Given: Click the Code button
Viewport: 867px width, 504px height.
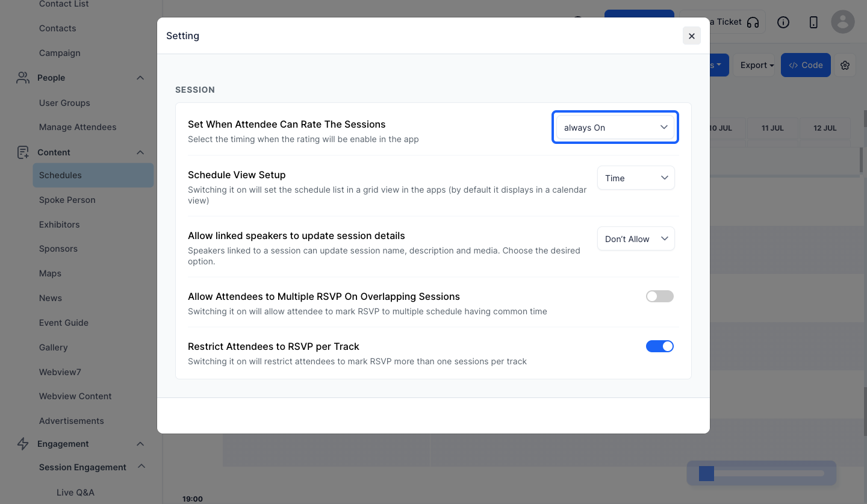Looking at the screenshot, I should [806, 65].
